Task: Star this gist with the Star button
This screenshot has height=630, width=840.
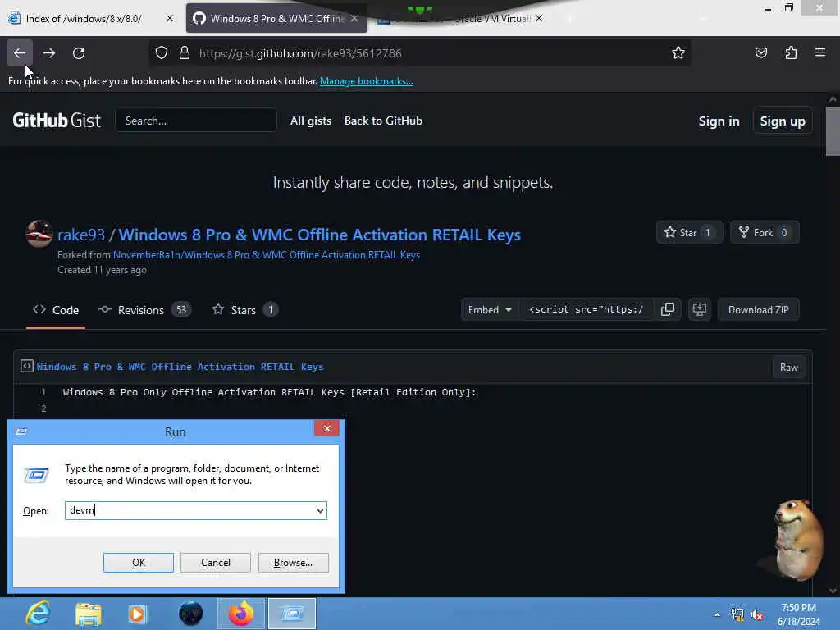Action: pyautogui.click(x=689, y=232)
